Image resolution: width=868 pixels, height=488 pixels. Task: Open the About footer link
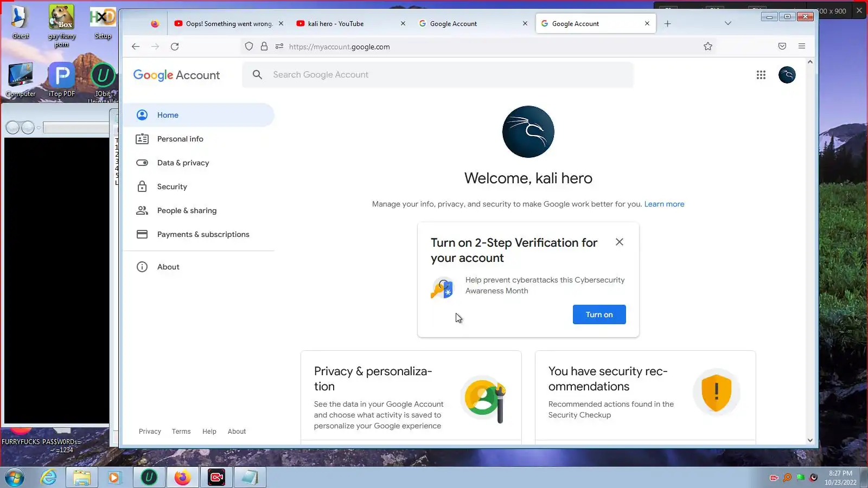point(237,432)
